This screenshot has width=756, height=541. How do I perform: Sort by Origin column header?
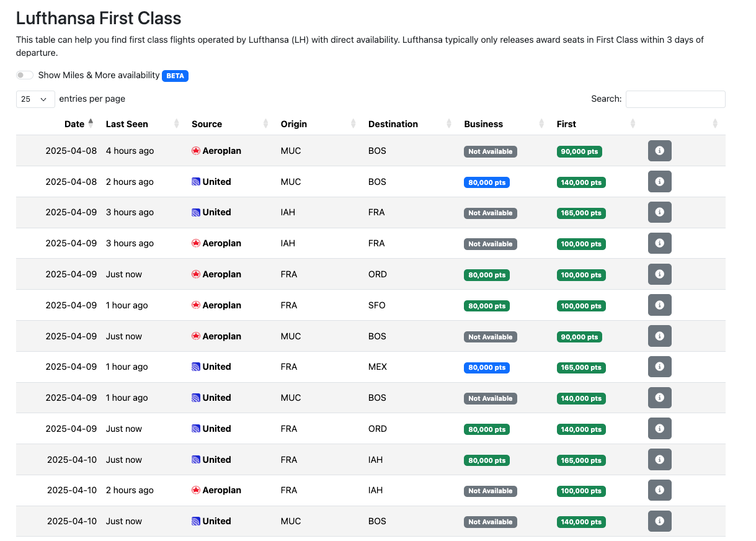pyautogui.click(x=294, y=124)
